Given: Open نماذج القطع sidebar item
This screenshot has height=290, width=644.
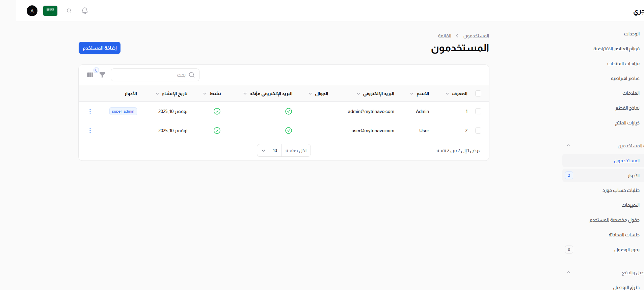Looking at the screenshot, I should tap(603, 108).
